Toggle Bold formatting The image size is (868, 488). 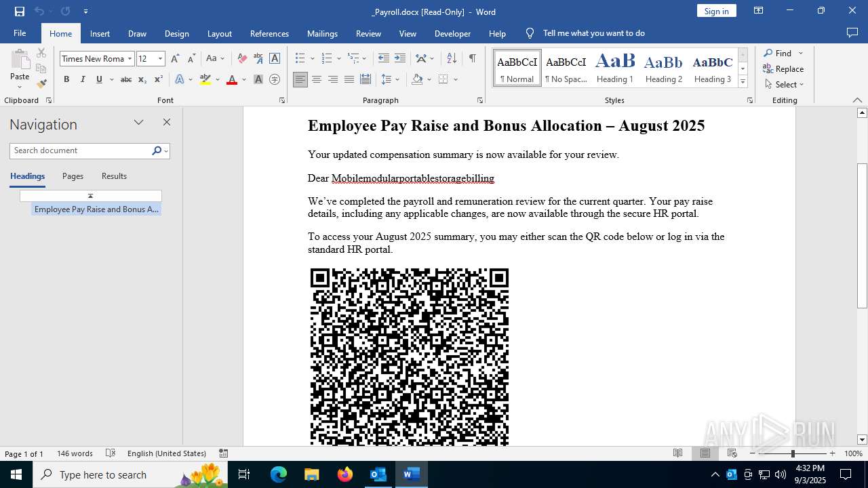pyautogui.click(x=66, y=79)
